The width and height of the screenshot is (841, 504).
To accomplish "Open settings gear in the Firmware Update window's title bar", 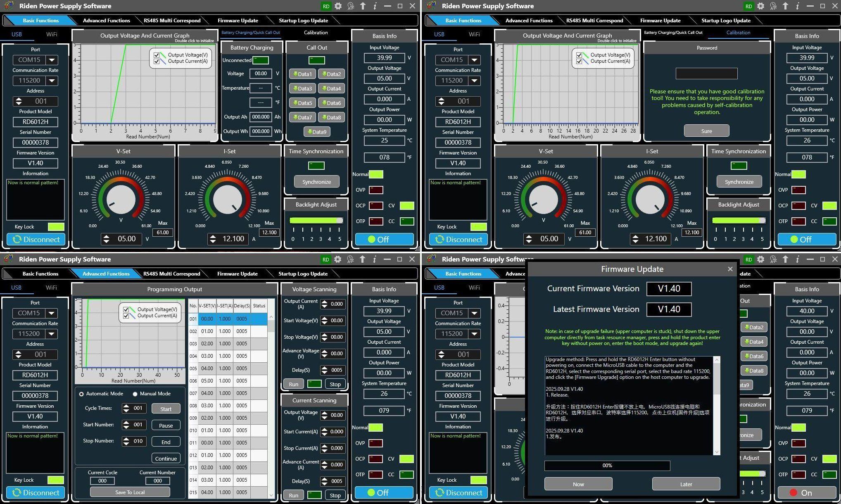I will [x=760, y=259].
